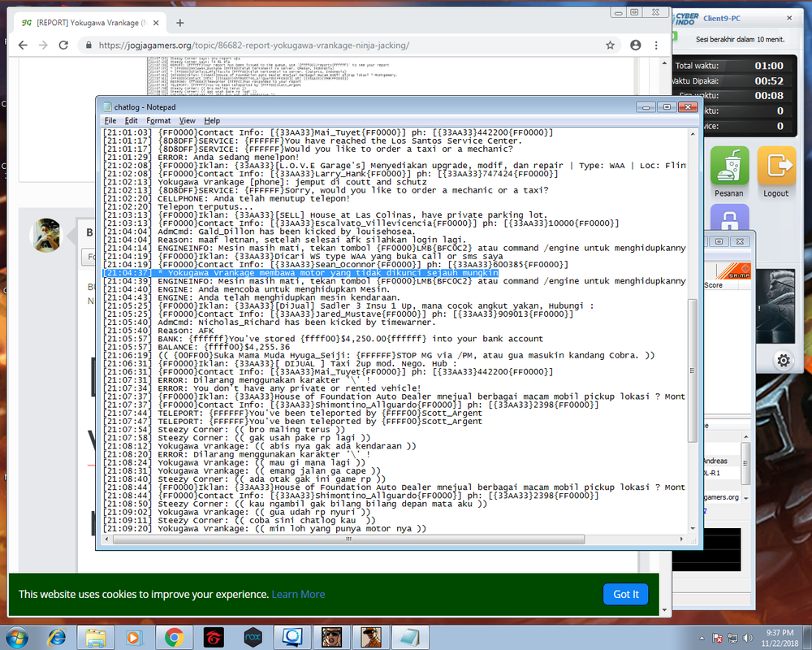Open the blue monitor client icon on taskbar
Image resolution: width=812 pixels, height=650 pixels.
click(x=292, y=638)
